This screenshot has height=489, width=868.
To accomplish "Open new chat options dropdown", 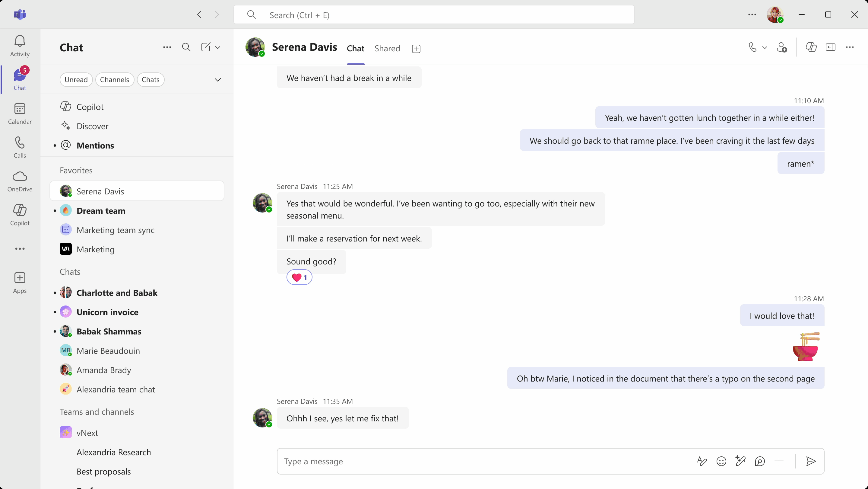I will (218, 48).
